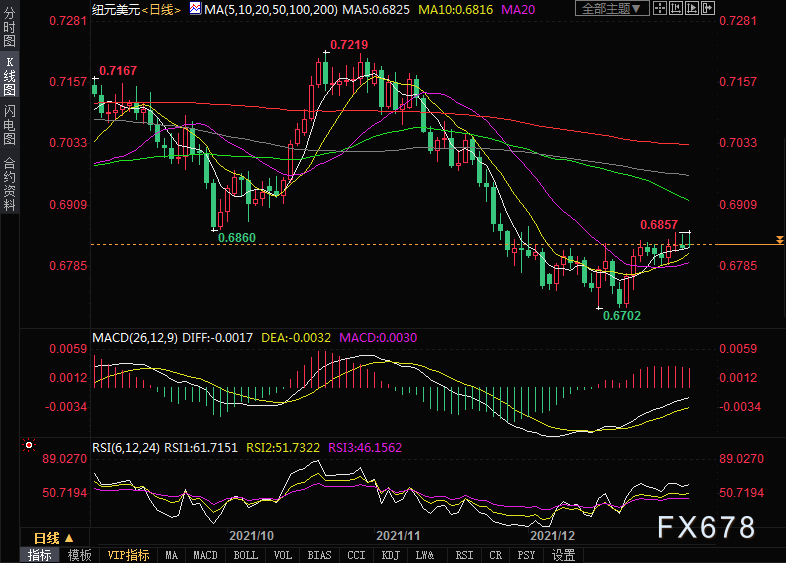Select the PSY indicator button
The height and width of the screenshot is (563, 786).
[x=526, y=555]
